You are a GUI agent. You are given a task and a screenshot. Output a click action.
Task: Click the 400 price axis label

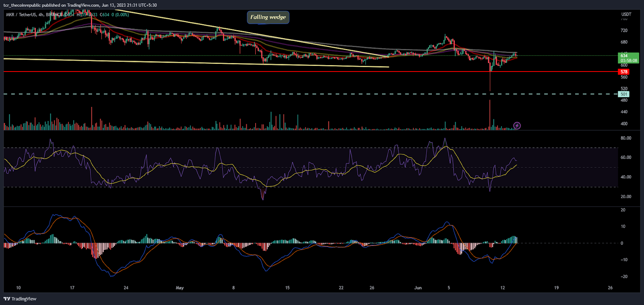(x=624, y=124)
